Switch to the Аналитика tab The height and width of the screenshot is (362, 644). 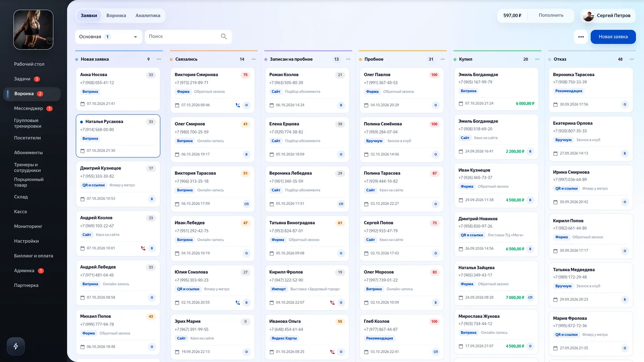tap(148, 16)
